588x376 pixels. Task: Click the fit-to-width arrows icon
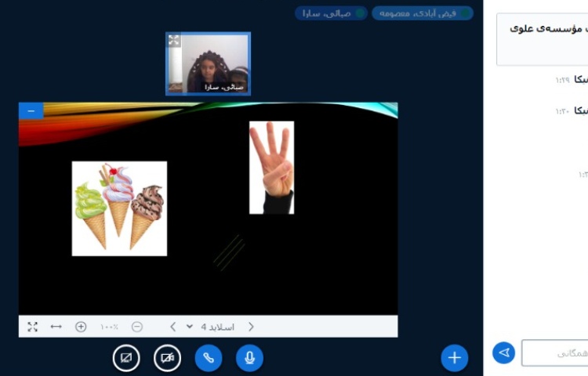(56, 327)
